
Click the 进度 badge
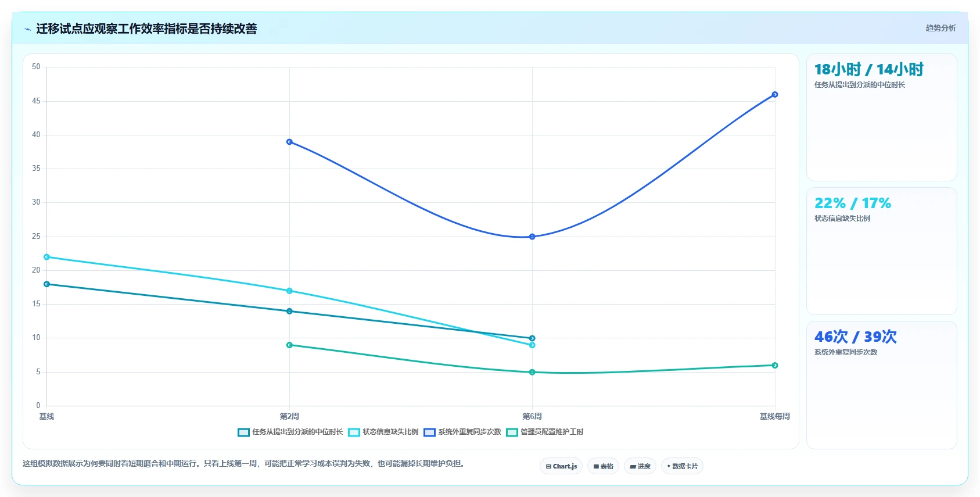pyautogui.click(x=640, y=466)
